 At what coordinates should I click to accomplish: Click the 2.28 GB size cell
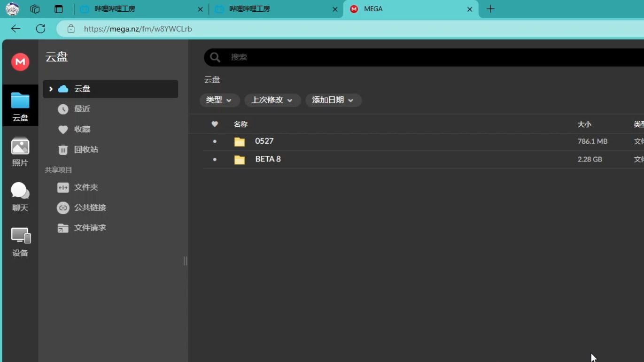tap(590, 160)
